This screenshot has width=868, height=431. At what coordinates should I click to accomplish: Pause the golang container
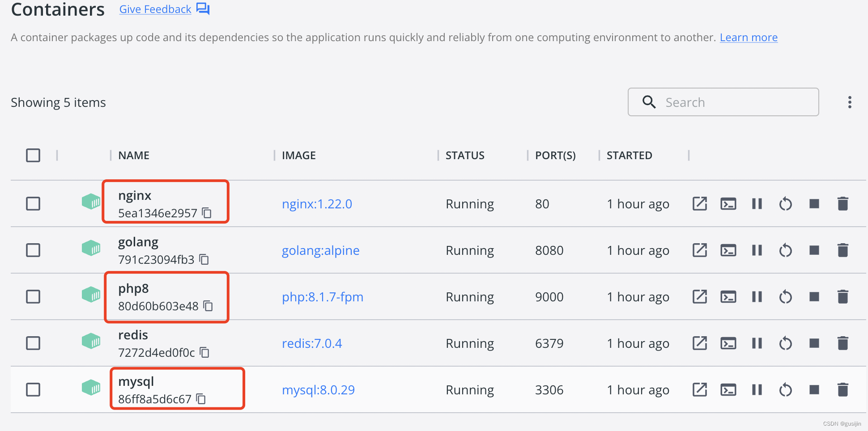[757, 250]
